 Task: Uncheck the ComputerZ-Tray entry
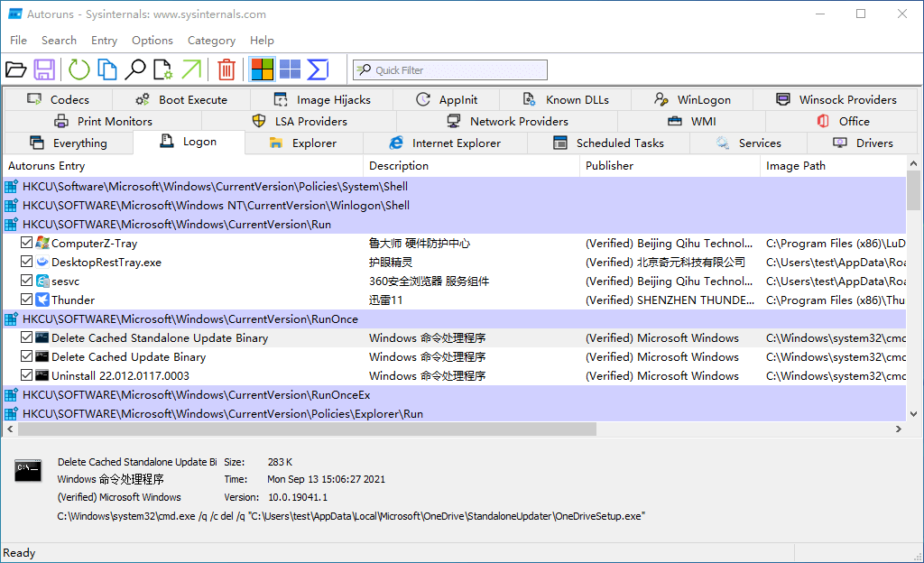point(26,242)
